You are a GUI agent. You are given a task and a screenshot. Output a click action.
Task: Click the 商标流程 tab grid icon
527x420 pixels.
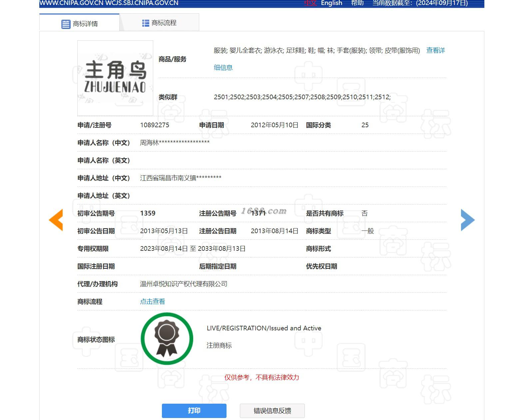(146, 23)
